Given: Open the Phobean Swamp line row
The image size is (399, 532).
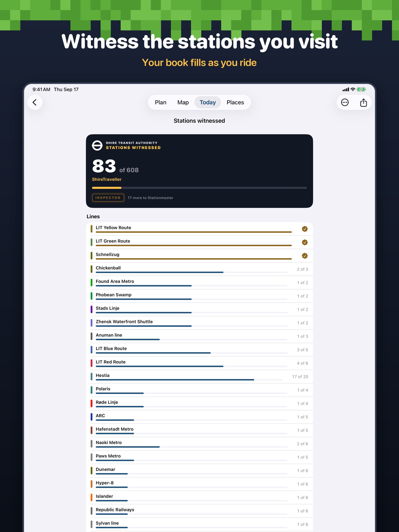Looking at the screenshot, I should click(x=199, y=296).
